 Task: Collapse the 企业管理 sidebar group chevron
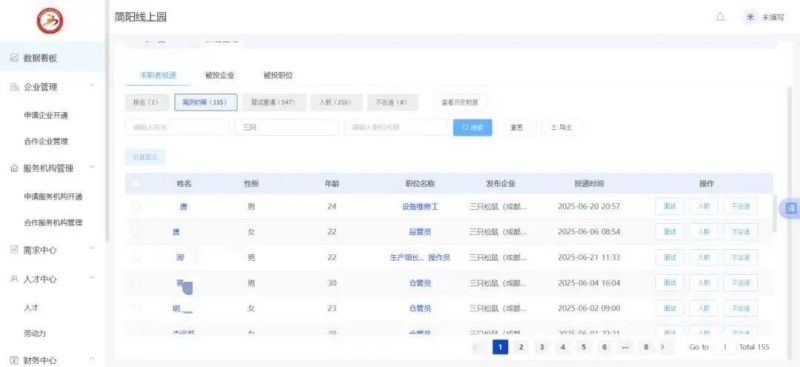92,87
